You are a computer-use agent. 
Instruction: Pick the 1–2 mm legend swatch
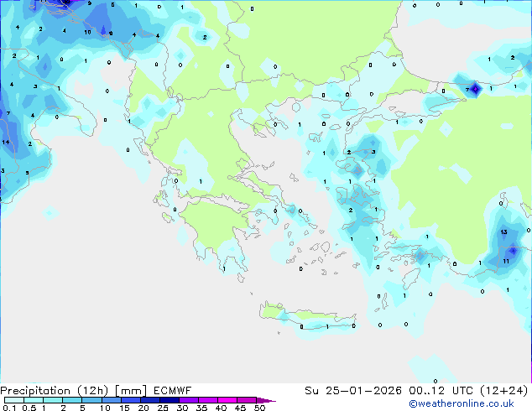click(53, 400)
